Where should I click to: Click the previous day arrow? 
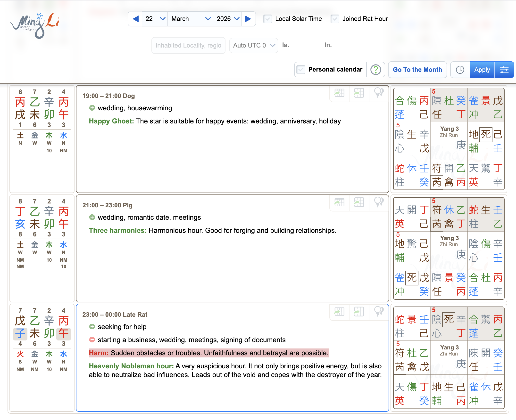(x=135, y=19)
